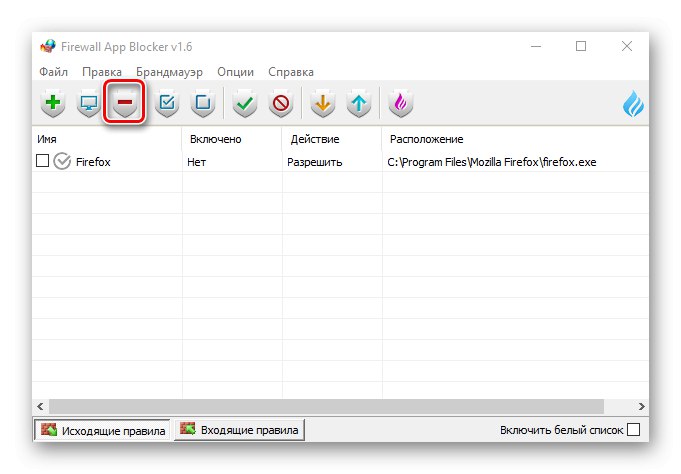Screen dimensions: 681x474
Task: Open the Правка menu
Action: (x=102, y=72)
